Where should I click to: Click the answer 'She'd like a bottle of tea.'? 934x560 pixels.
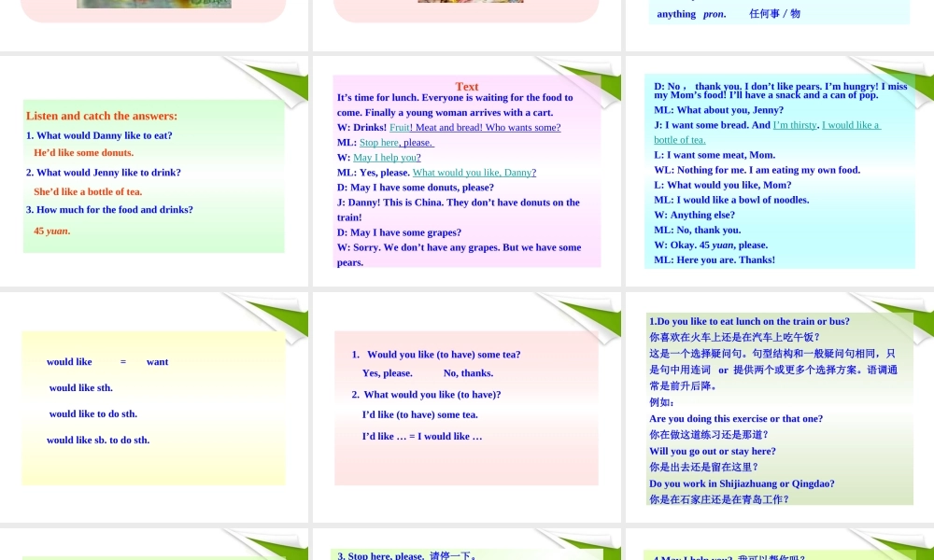[x=88, y=191]
